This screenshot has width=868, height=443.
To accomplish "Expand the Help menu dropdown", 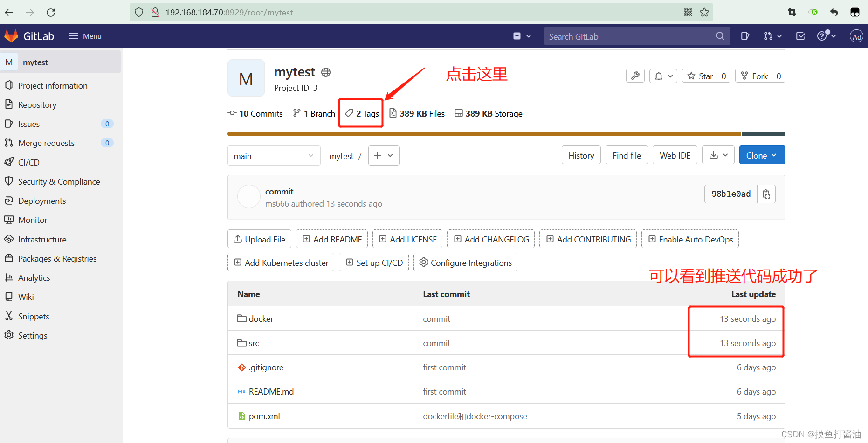I will [827, 36].
